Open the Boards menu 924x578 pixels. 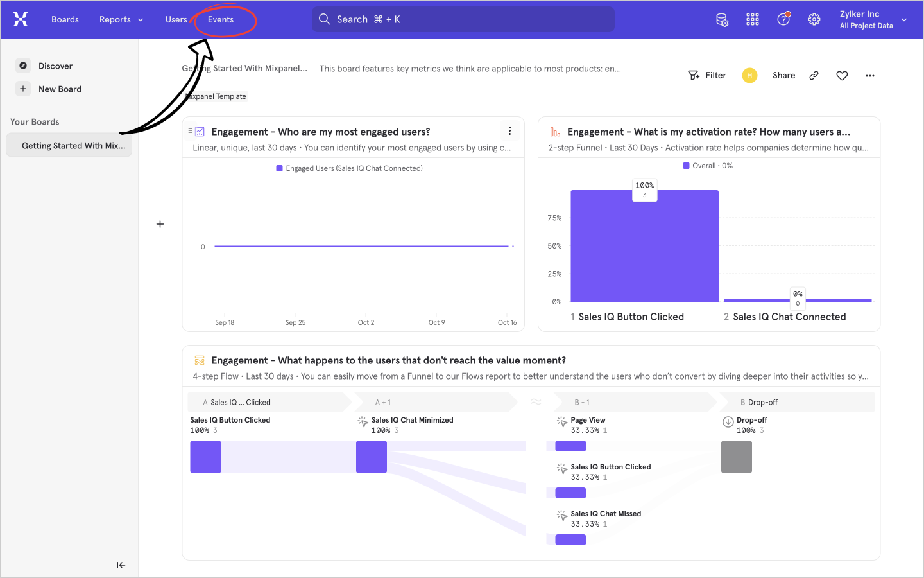[65, 19]
